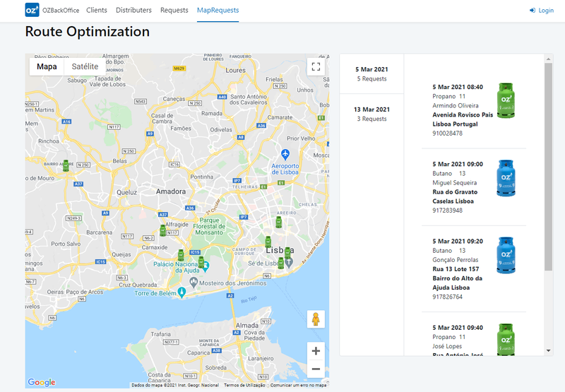This screenshot has height=392, width=565.
Task: Click gas bottle marker near Alfragide
Action: pos(163,230)
